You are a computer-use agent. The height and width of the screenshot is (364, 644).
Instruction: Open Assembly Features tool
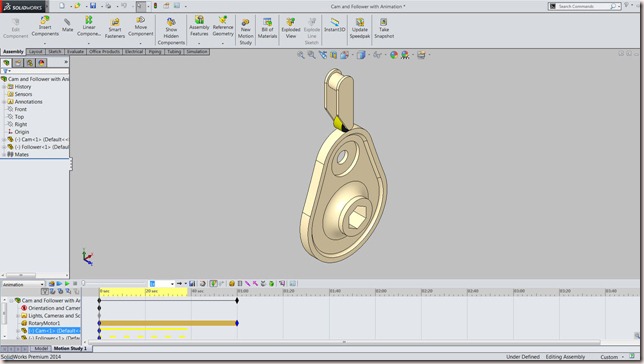click(199, 26)
